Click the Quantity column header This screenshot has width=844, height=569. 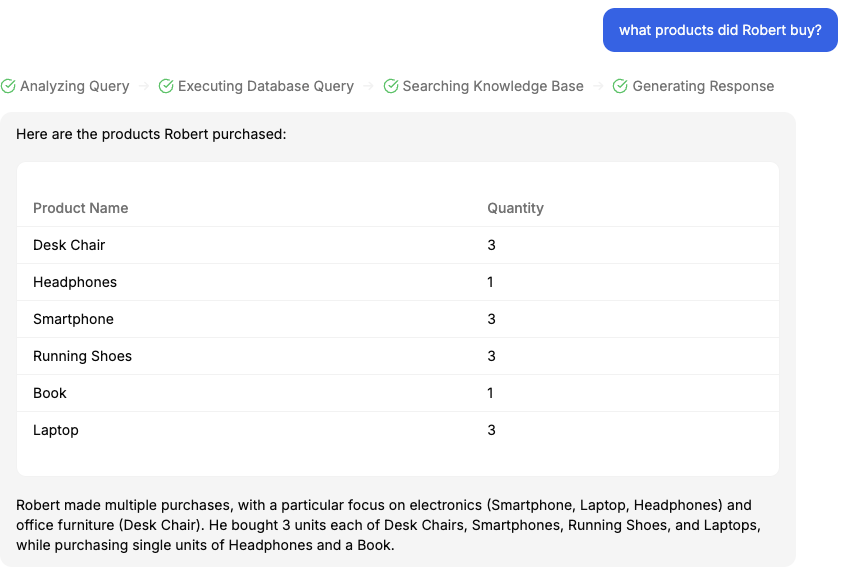(515, 208)
